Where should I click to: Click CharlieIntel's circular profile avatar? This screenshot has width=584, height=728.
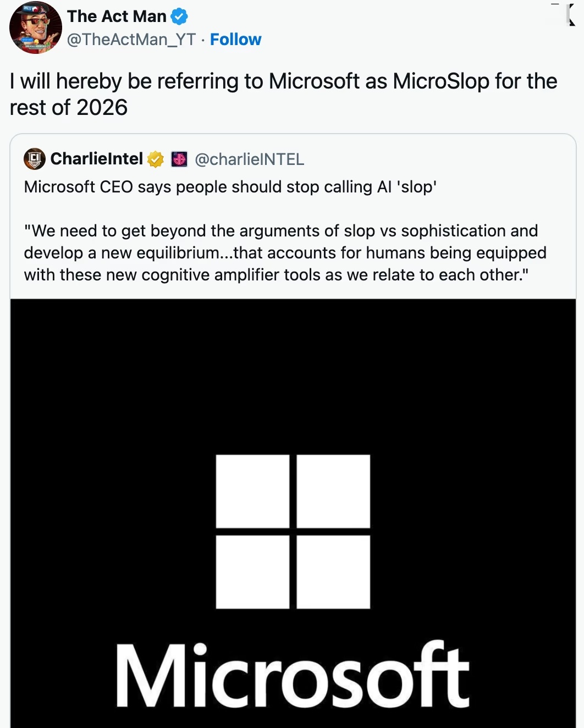pyautogui.click(x=34, y=159)
